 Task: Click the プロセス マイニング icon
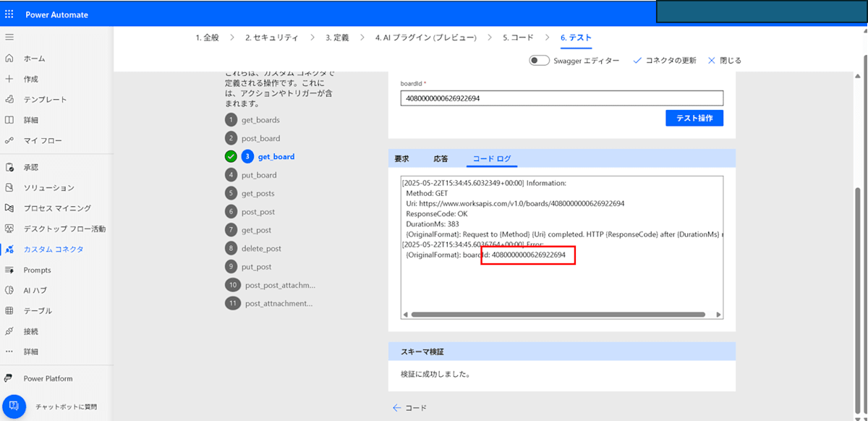9,208
